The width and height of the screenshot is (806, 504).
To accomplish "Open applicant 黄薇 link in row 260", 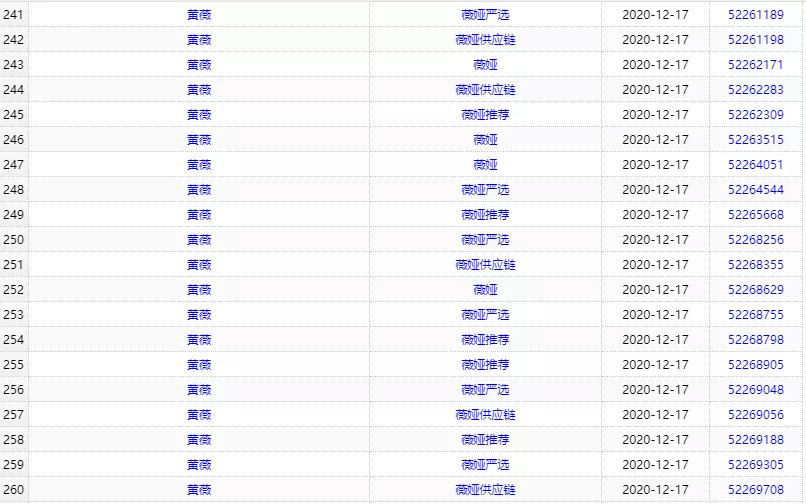I will [x=199, y=490].
